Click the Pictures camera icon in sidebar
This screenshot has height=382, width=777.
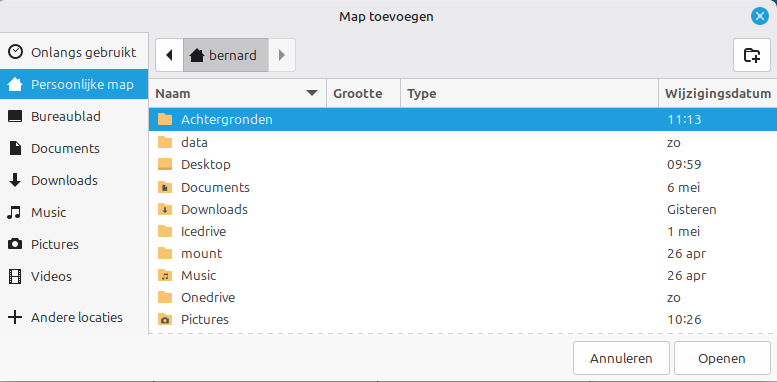15,244
